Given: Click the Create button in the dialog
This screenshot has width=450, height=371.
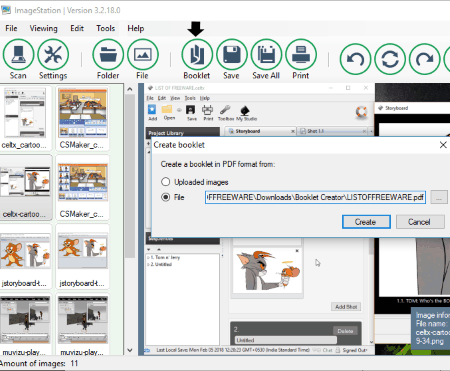Looking at the screenshot, I should [x=366, y=222].
